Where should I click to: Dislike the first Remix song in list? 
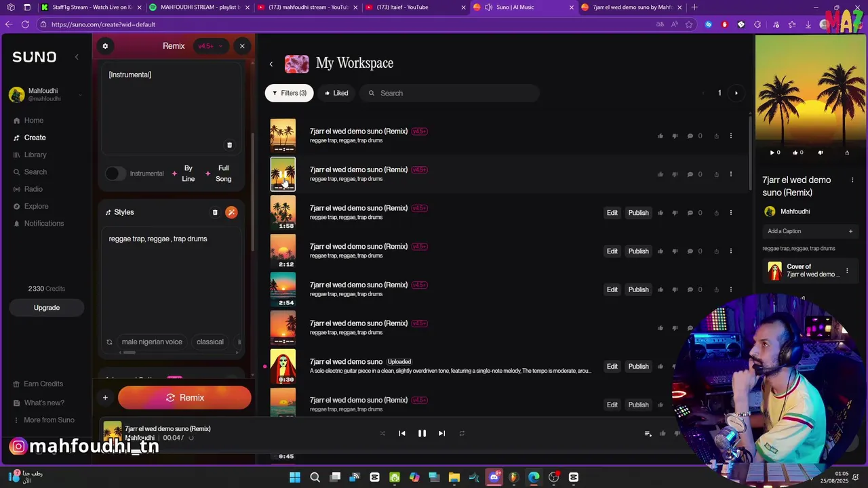click(x=675, y=136)
